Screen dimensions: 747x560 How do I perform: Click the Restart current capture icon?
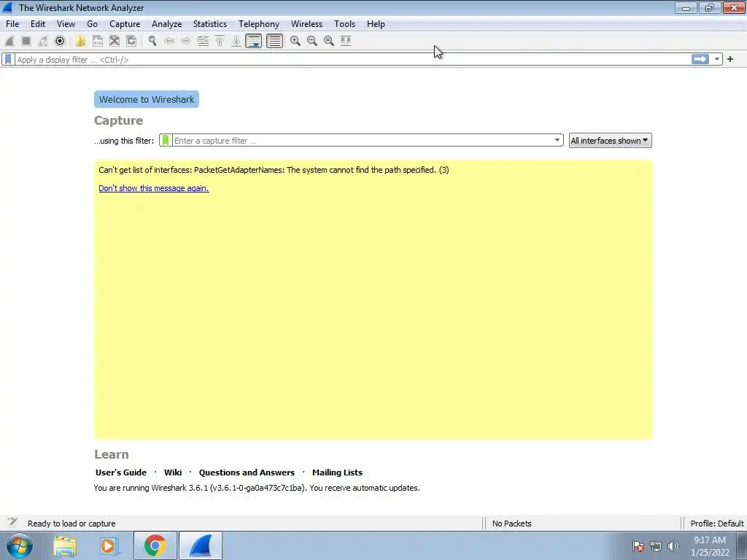(43, 41)
